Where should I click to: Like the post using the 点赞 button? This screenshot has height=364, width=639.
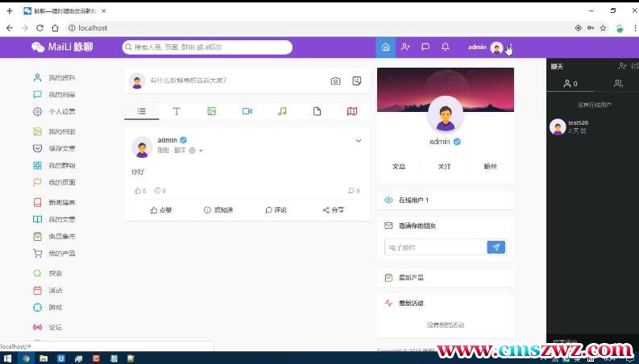161,210
